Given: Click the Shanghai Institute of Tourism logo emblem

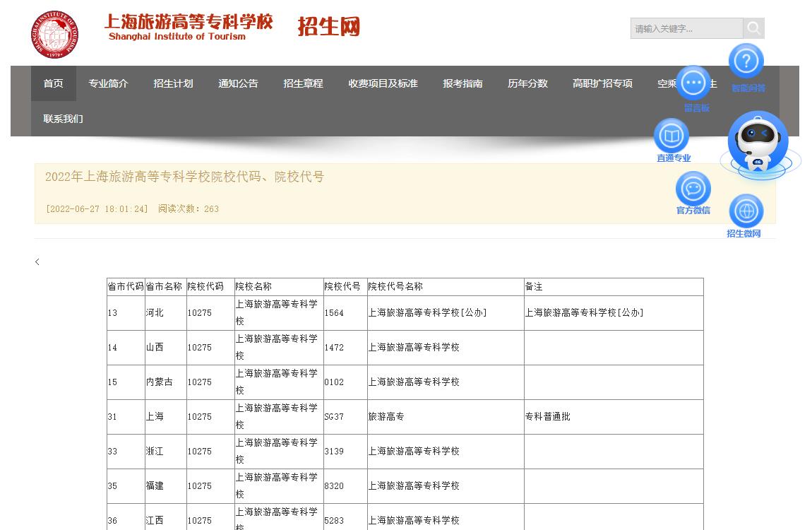Looking at the screenshot, I should click(x=54, y=34).
